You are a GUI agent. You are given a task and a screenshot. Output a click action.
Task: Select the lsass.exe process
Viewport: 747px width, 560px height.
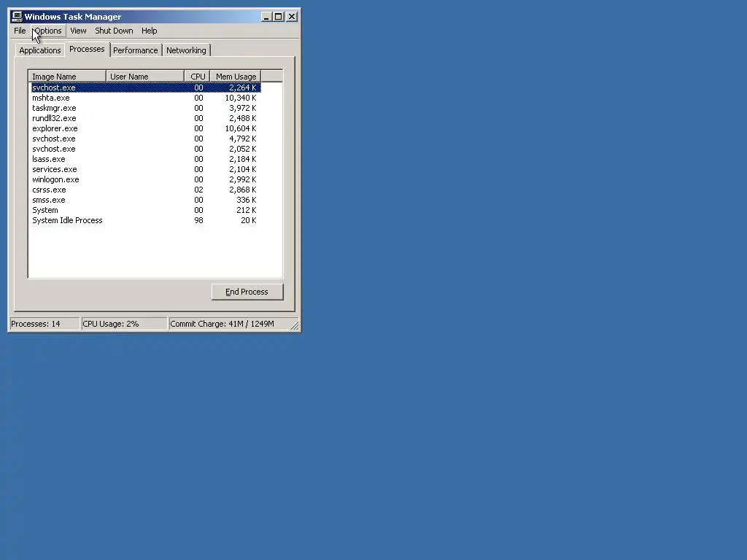pos(146,159)
